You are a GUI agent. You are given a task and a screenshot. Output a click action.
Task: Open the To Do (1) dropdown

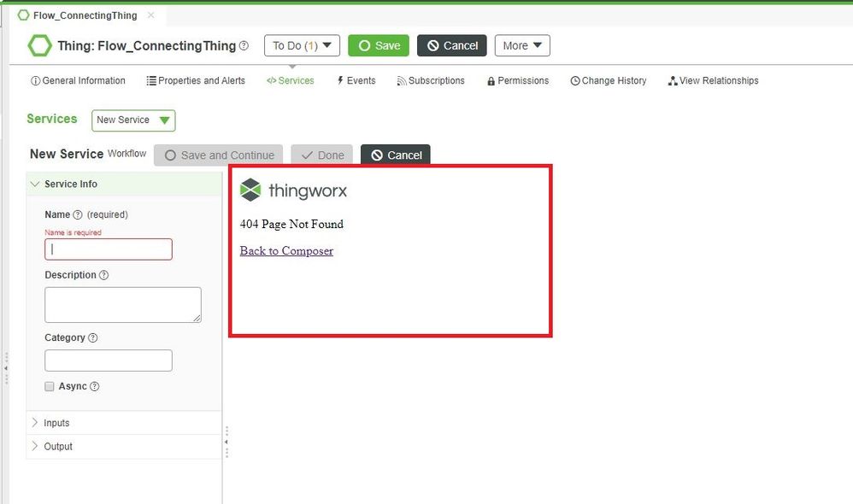tap(302, 45)
